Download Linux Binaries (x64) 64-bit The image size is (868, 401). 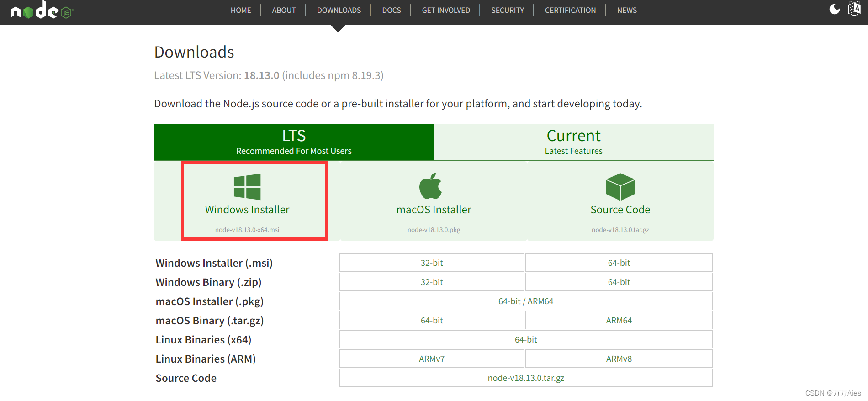point(526,339)
